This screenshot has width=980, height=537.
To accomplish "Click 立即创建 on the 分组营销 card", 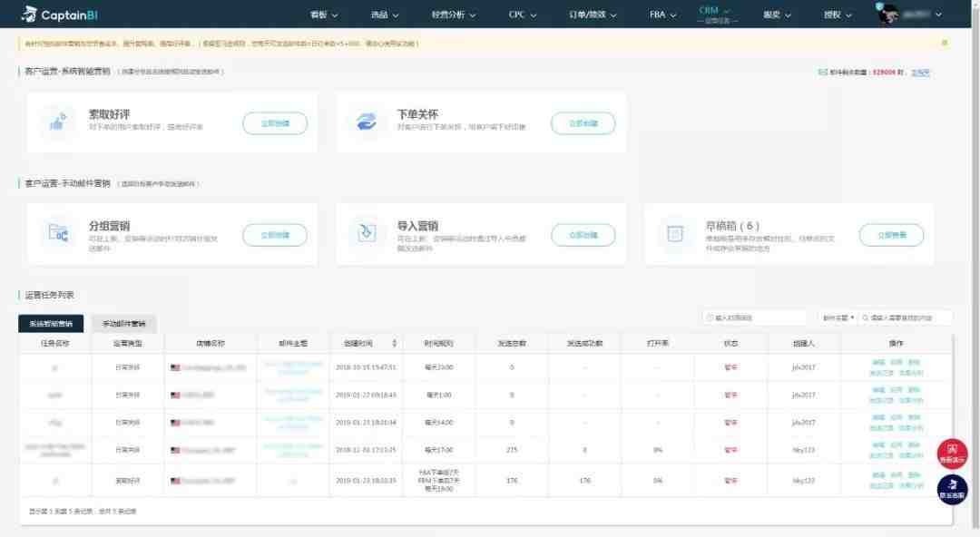I will 275,235.
